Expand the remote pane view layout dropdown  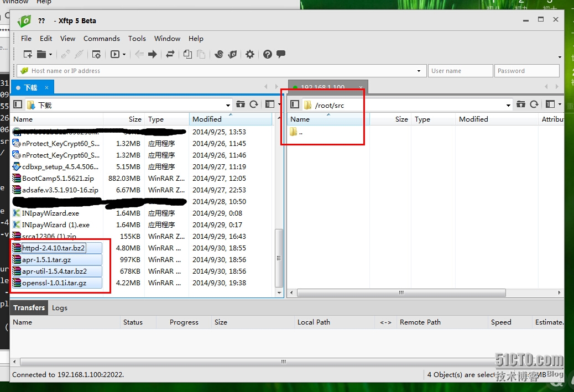(560, 104)
